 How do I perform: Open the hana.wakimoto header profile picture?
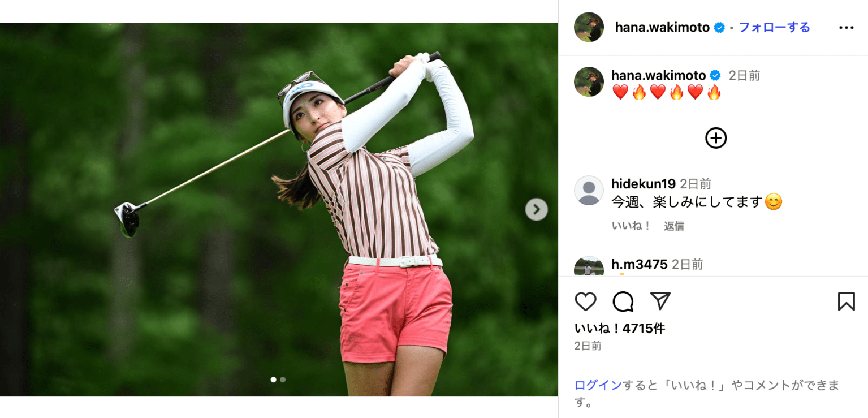589,27
